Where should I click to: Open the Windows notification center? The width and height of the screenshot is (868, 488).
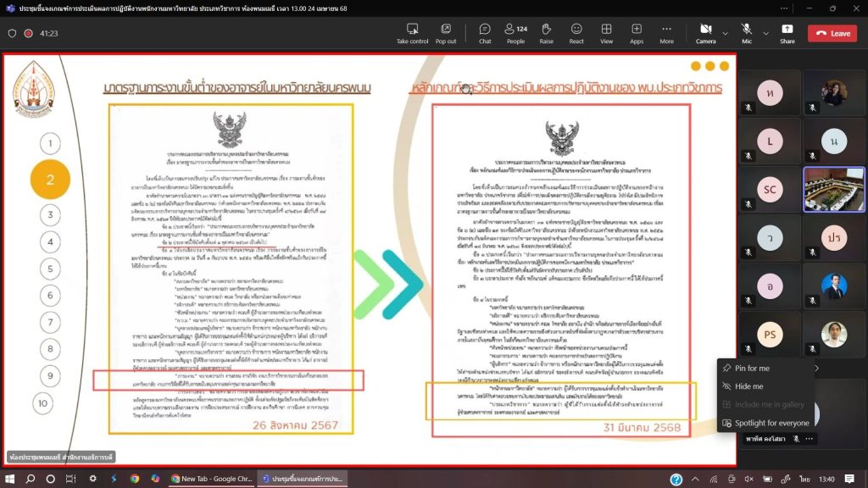click(x=849, y=480)
